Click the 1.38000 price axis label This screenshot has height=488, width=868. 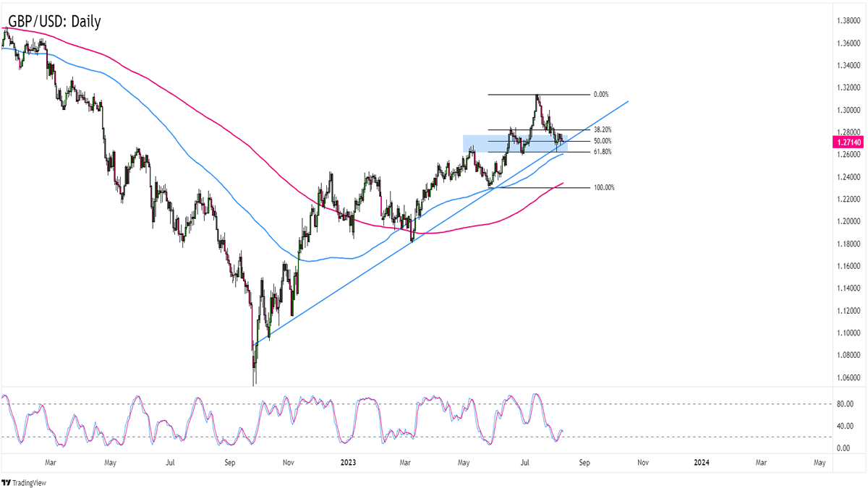tap(847, 20)
